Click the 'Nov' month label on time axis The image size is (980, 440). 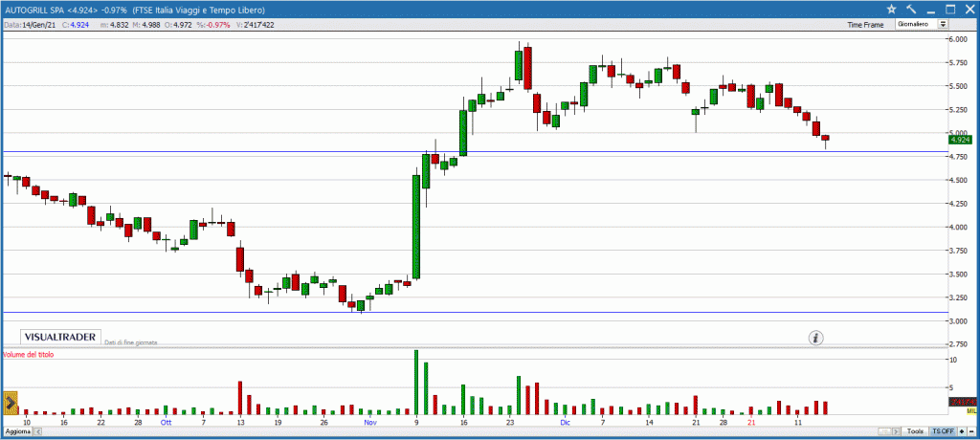tap(370, 423)
